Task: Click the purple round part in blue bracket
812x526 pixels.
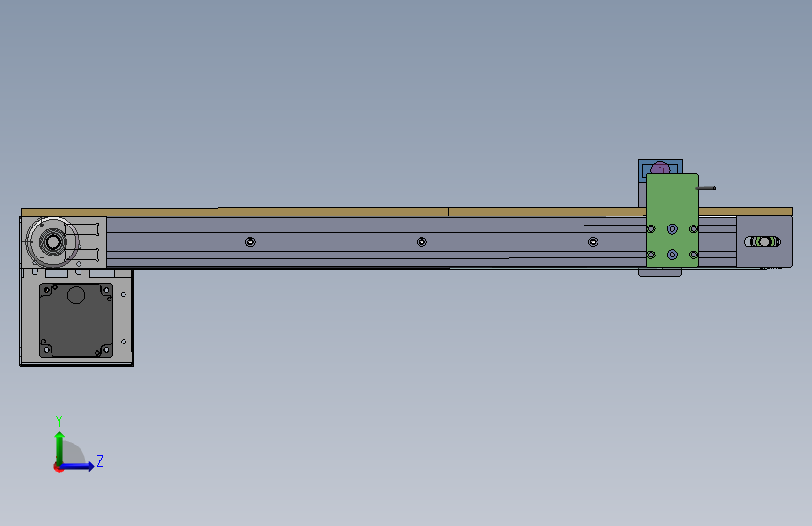Action: pyautogui.click(x=659, y=168)
